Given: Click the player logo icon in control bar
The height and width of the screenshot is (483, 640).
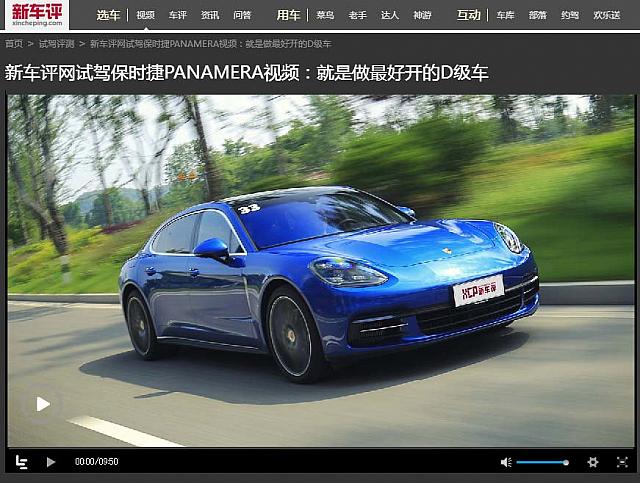Looking at the screenshot, I should [x=21, y=462].
